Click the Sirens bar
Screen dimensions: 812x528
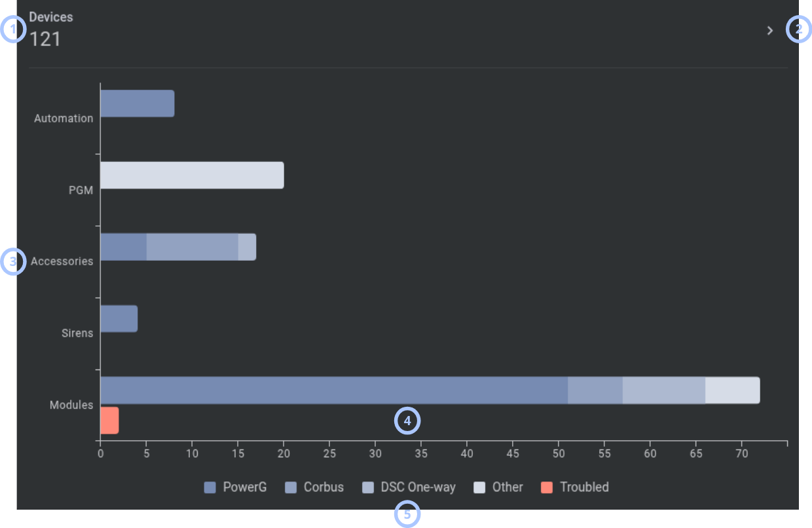[x=119, y=318]
